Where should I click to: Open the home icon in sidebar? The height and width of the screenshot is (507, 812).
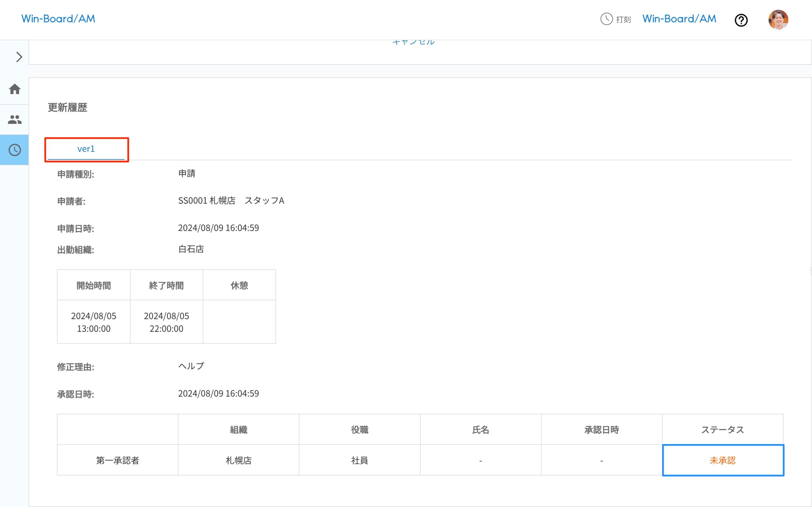pos(14,89)
